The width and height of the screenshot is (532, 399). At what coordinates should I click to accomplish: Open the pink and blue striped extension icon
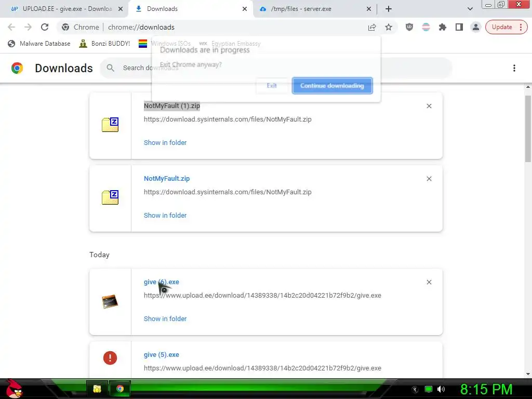426,27
